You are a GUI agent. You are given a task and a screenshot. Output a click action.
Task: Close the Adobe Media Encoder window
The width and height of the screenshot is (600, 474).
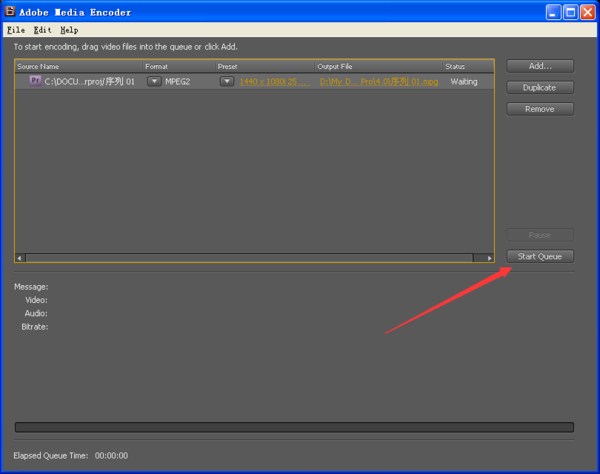click(x=588, y=12)
